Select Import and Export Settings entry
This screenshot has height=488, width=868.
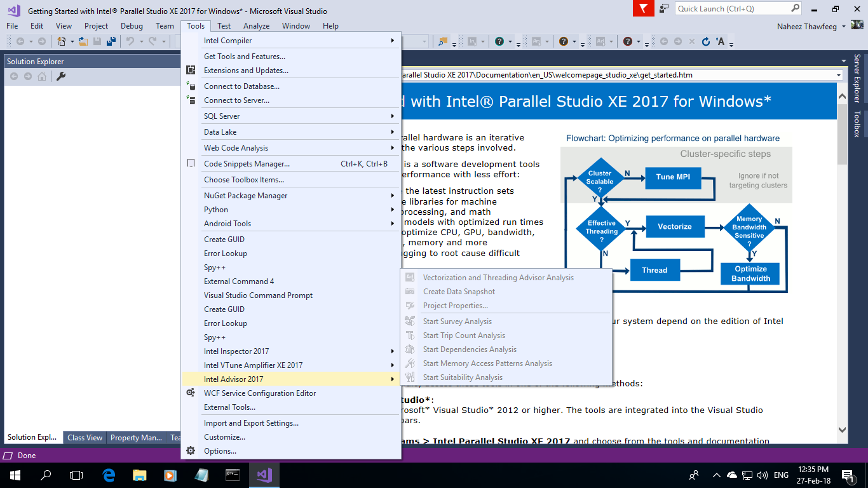tap(291, 423)
